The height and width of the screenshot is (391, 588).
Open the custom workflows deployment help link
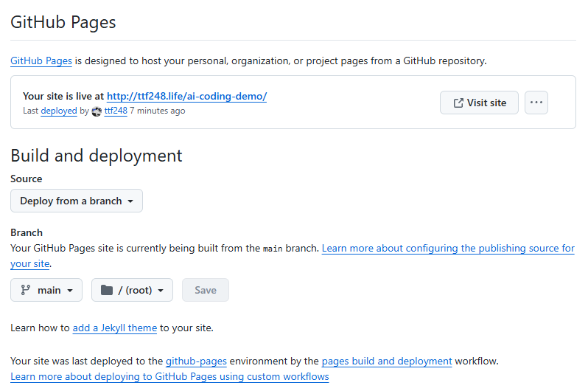[x=169, y=376]
